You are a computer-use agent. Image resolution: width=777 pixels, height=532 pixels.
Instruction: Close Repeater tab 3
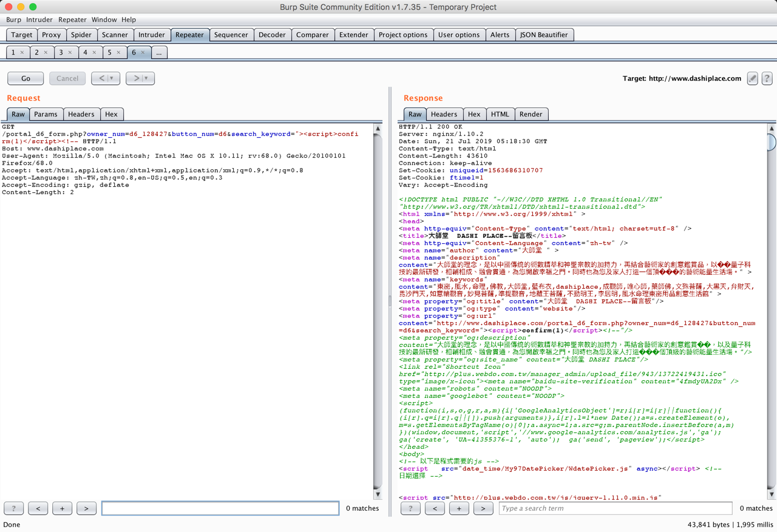tap(70, 53)
